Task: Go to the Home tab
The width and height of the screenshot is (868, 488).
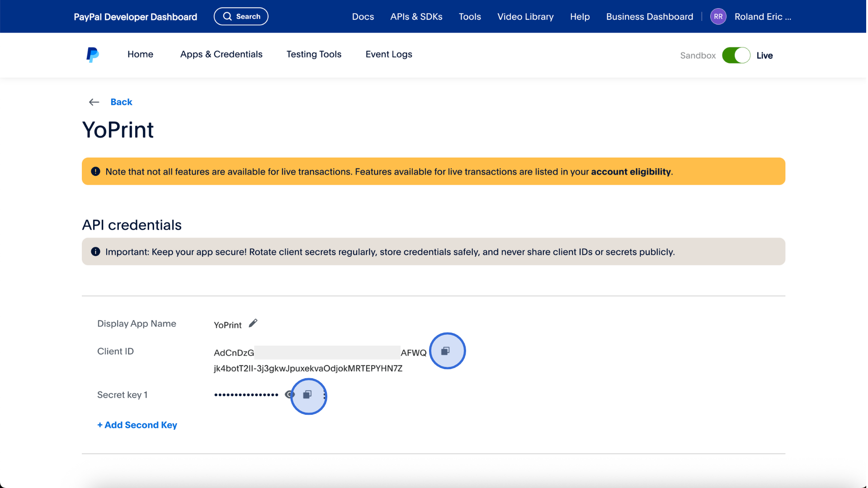Action: click(140, 54)
